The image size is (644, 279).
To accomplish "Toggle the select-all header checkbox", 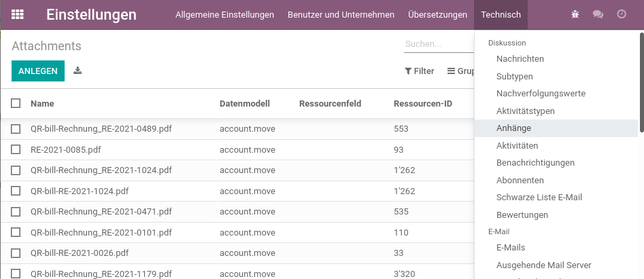I will (x=16, y=103).
